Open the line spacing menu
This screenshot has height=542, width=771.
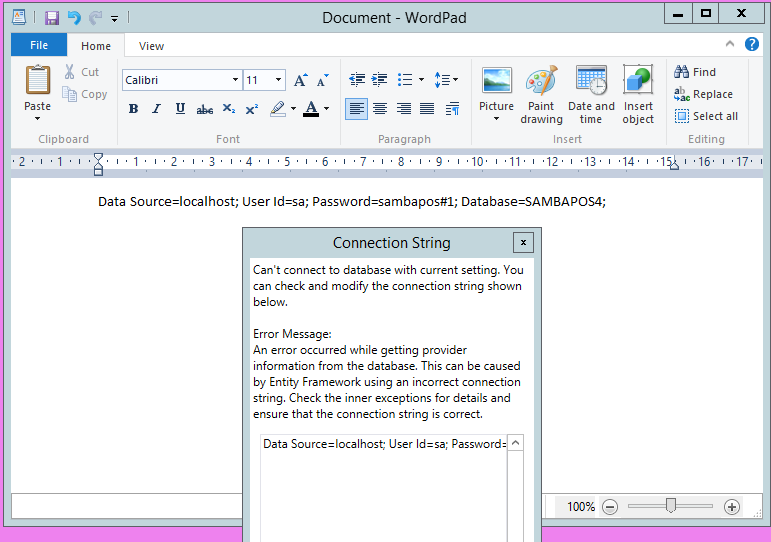(446, 80)
